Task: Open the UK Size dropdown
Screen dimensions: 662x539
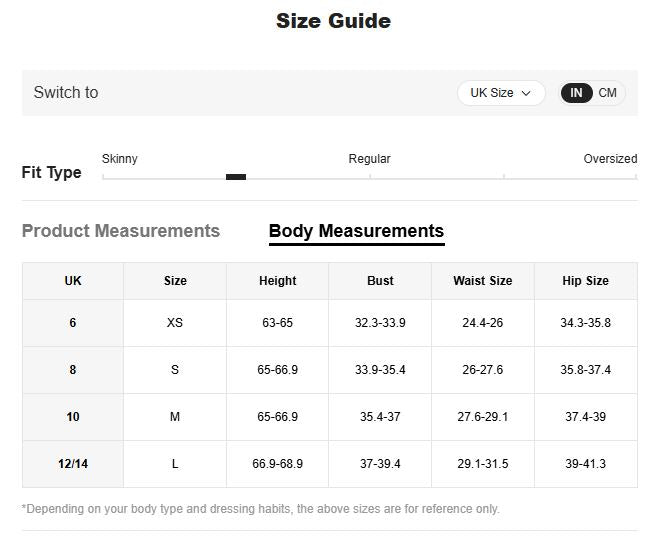Action: (500, 93)
